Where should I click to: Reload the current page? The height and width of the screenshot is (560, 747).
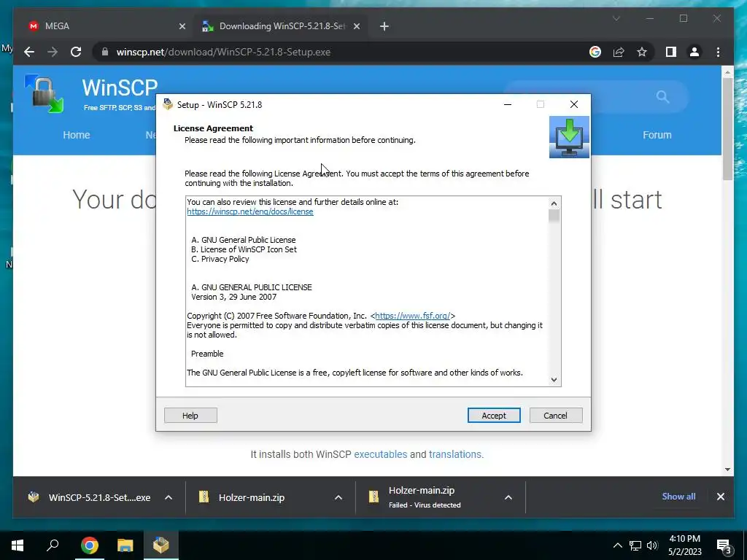click(76, 52)
